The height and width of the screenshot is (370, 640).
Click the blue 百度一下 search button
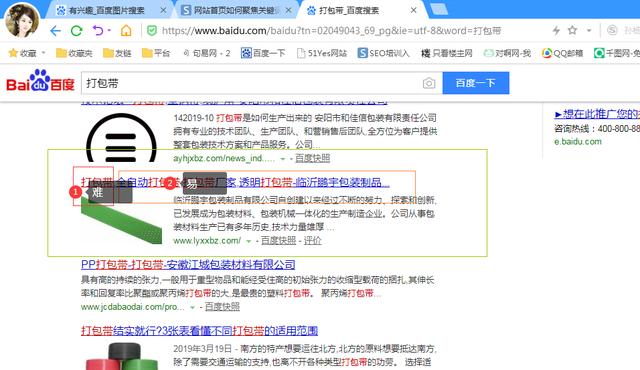[x=476, y=83]
